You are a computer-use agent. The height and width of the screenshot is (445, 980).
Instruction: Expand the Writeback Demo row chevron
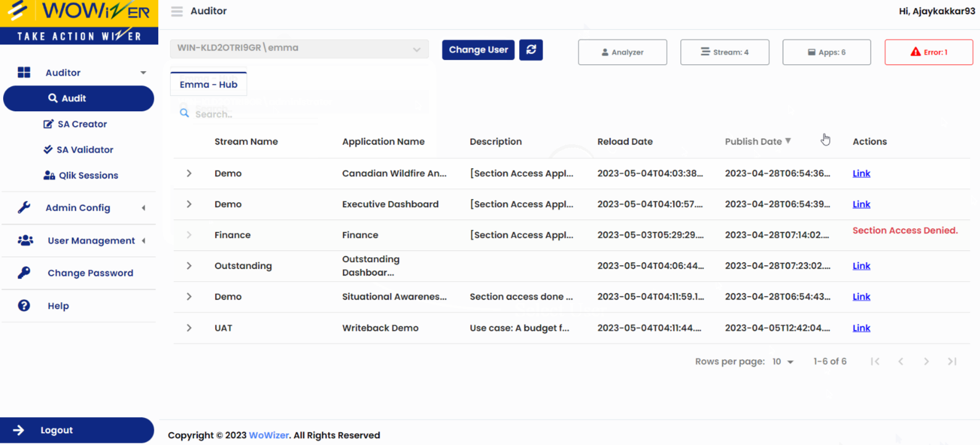[189, 328]
